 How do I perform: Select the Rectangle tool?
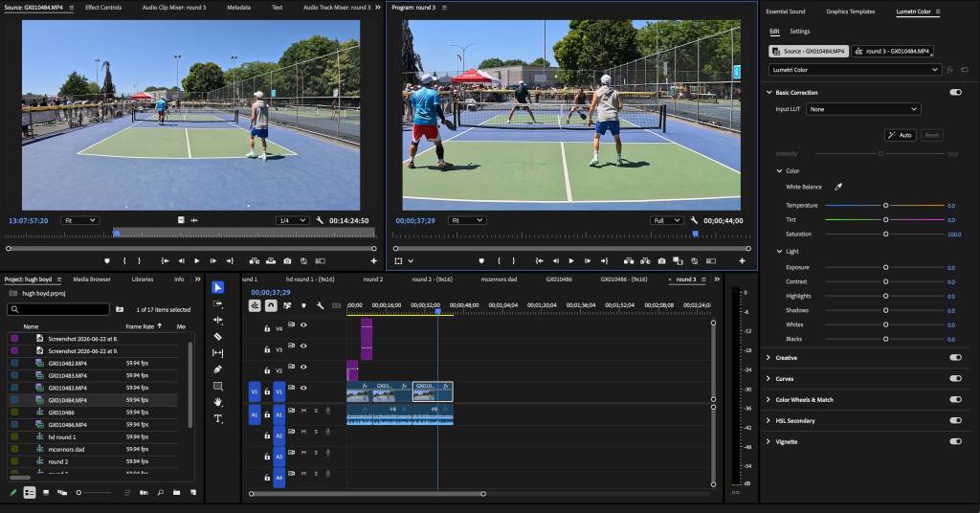(x=217, y=386)
